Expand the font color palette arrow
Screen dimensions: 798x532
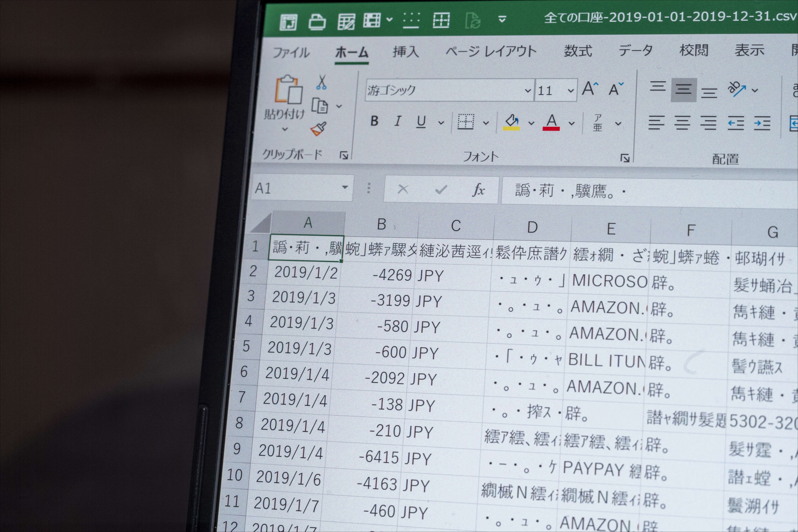pyautogui.click(x=572, y=123)
